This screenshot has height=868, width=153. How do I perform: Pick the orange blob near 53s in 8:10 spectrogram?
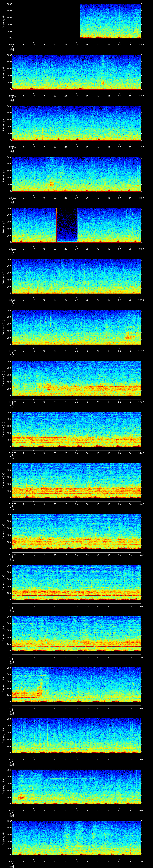[x=128, y=337]
